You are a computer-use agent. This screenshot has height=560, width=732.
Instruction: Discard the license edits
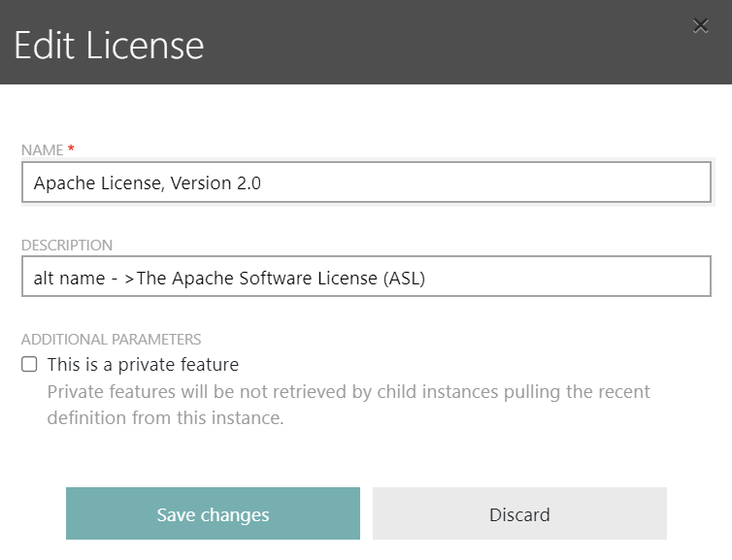pyautogui.click(x=519, y=513)
